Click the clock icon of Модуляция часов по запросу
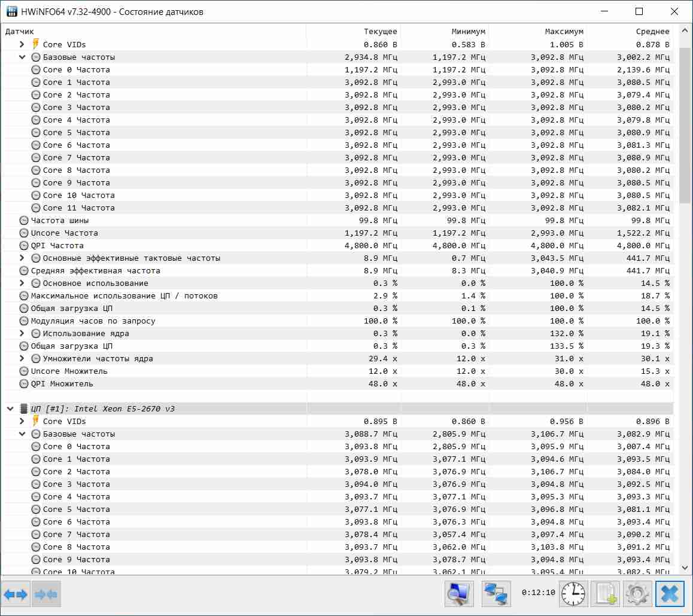 24,321
